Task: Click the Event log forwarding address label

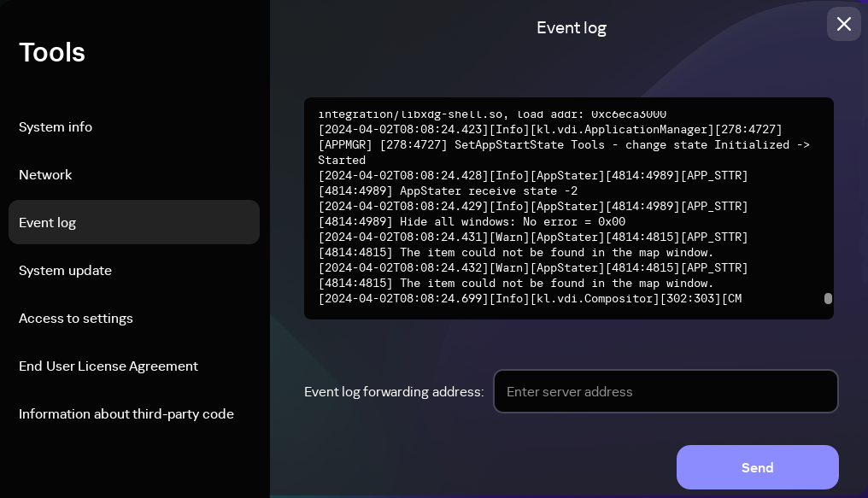Action: click(x=393, y=391)
